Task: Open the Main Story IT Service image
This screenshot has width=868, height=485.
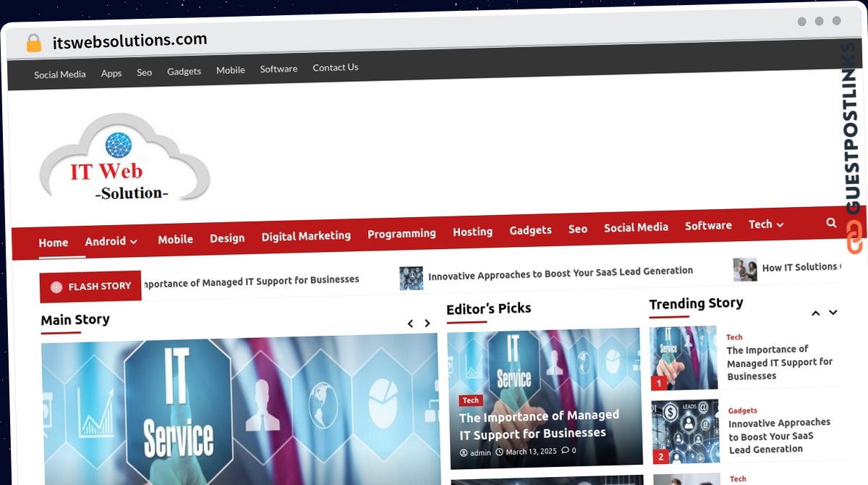Action: click(240, 410)
